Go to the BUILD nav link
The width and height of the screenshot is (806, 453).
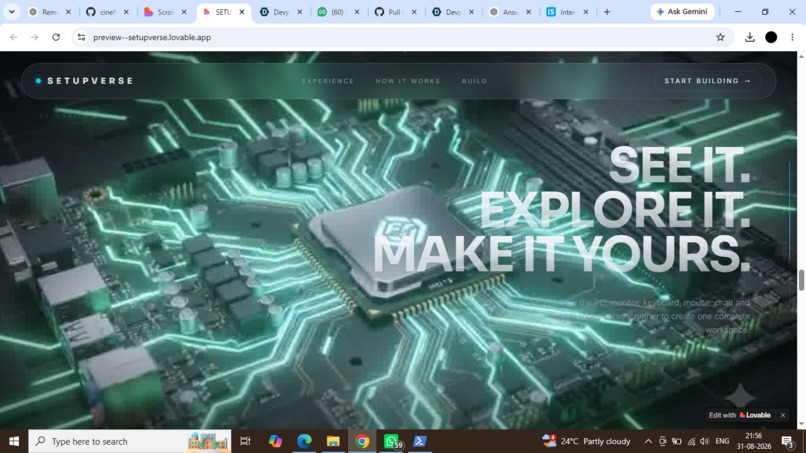474,81
